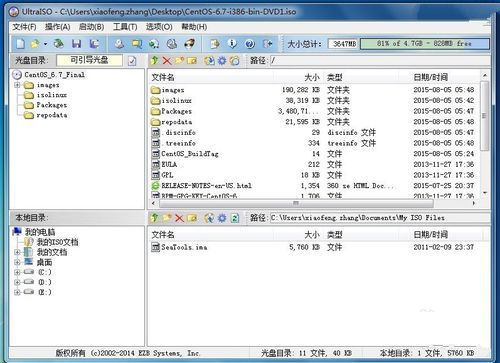Expand the (C:) drive tree node
500x363 pixels.
17,272
